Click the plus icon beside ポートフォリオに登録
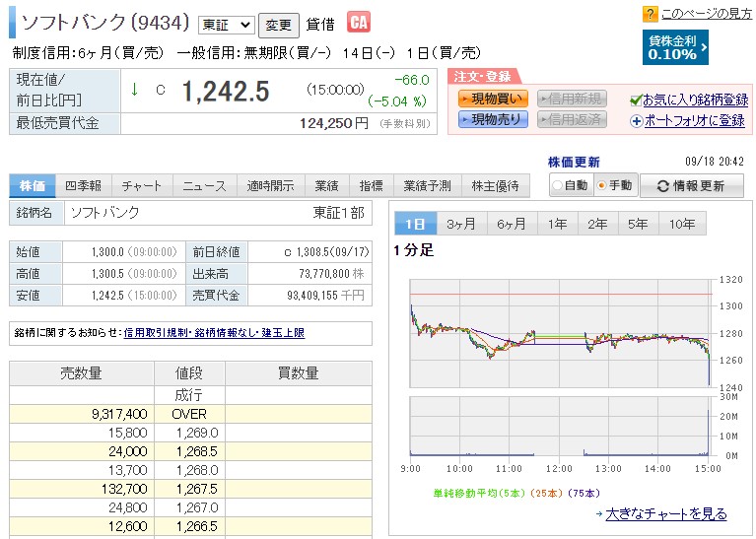This screenshot has width=756, height=539. coord(637,121)
